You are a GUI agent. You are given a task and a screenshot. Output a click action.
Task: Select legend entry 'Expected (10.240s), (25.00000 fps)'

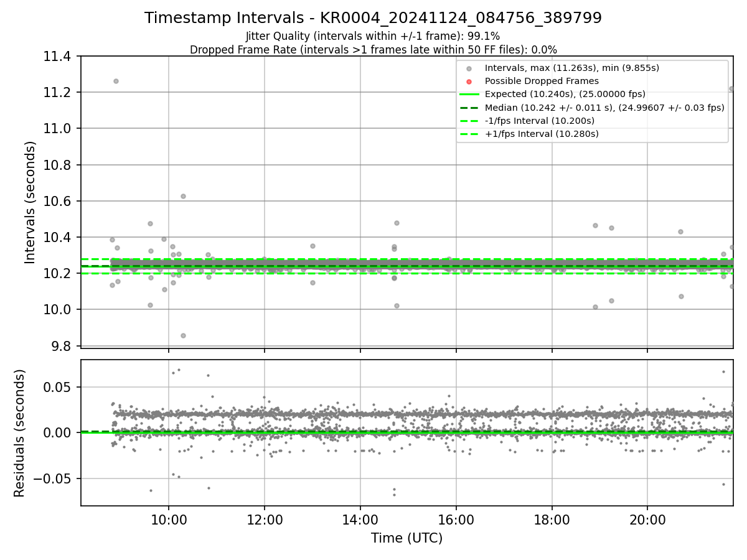tap(565, 94)
